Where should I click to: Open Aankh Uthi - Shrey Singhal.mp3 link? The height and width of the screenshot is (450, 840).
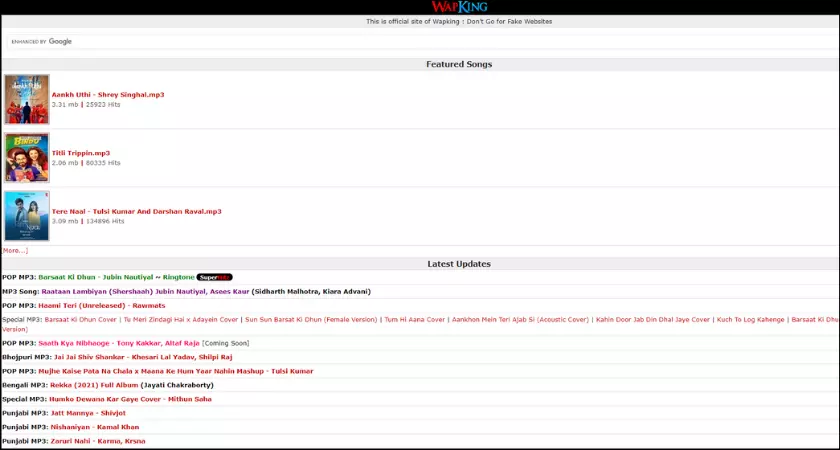pyautogui.click(x=108, y=95)
